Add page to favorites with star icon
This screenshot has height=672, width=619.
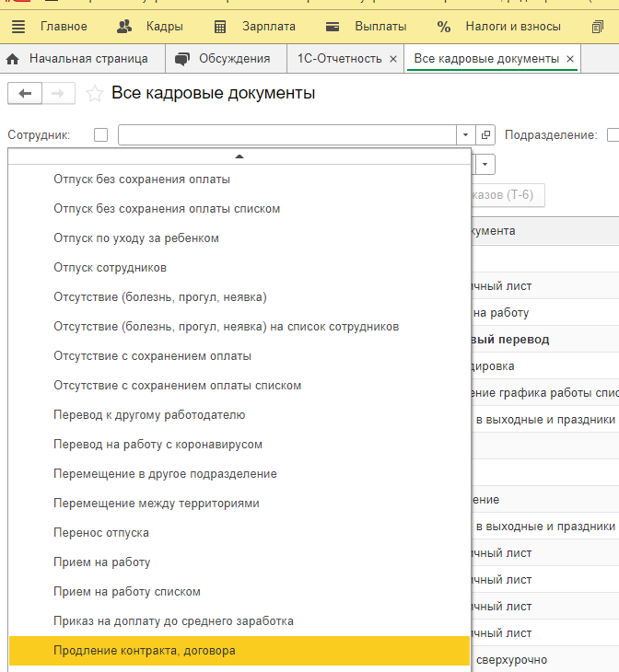click(x=93, y=93)
